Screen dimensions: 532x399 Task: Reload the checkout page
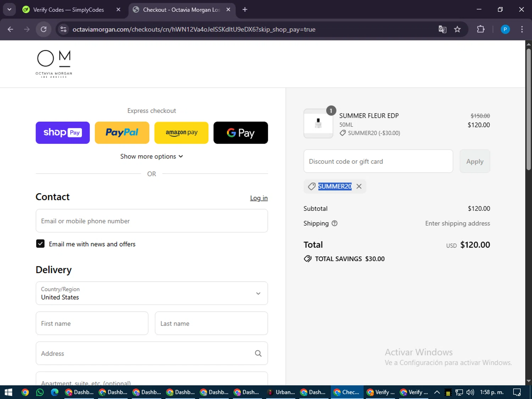(x=44, y=29)
